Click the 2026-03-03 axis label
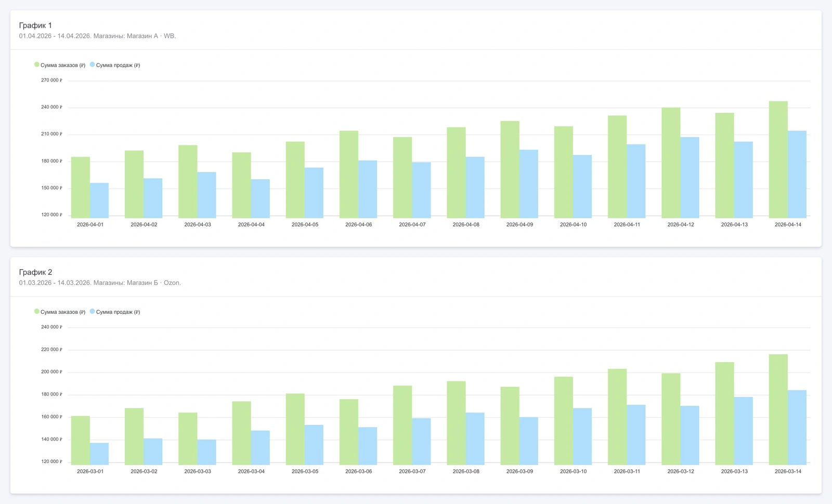 (x=198, y=471)
